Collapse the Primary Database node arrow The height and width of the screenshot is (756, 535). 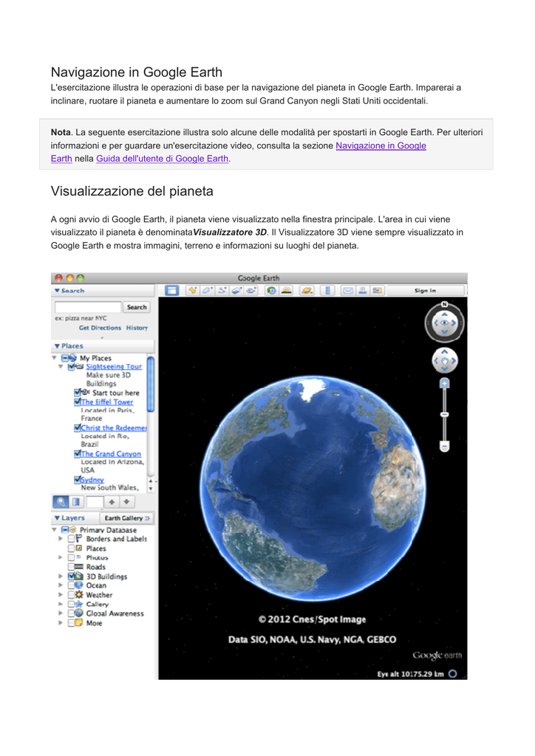pyautogui.click(x=55, y=530)
